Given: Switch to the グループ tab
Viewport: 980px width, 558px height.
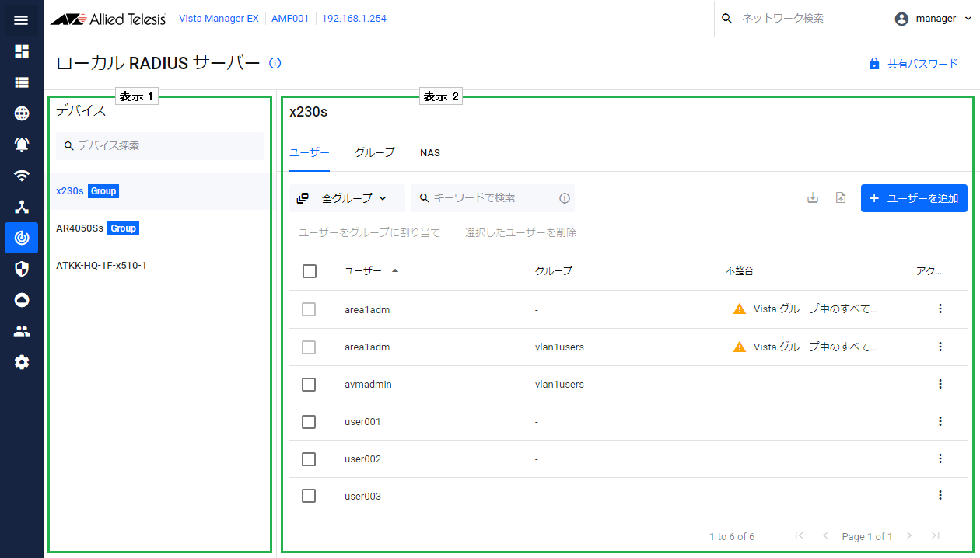Looking at the screenshot, I should point(375,153).
